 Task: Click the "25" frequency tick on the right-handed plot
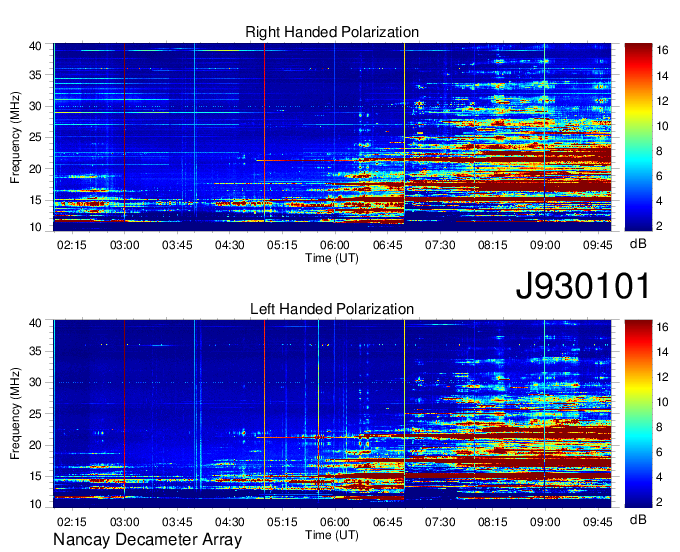[36, 137]
